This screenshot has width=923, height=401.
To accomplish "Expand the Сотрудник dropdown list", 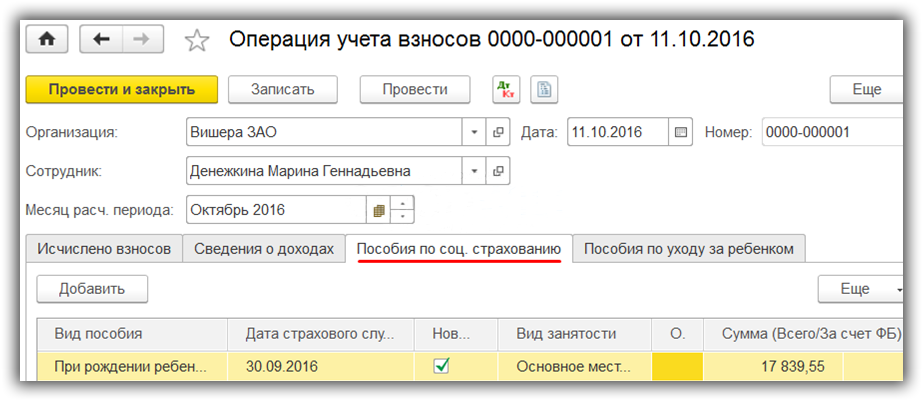I will [474, 171].
